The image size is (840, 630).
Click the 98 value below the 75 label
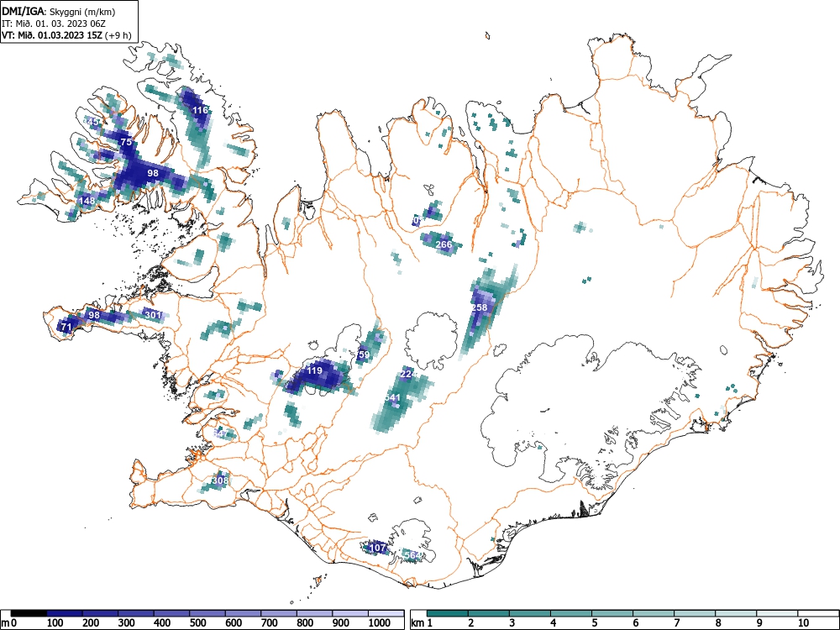[153, 173]
